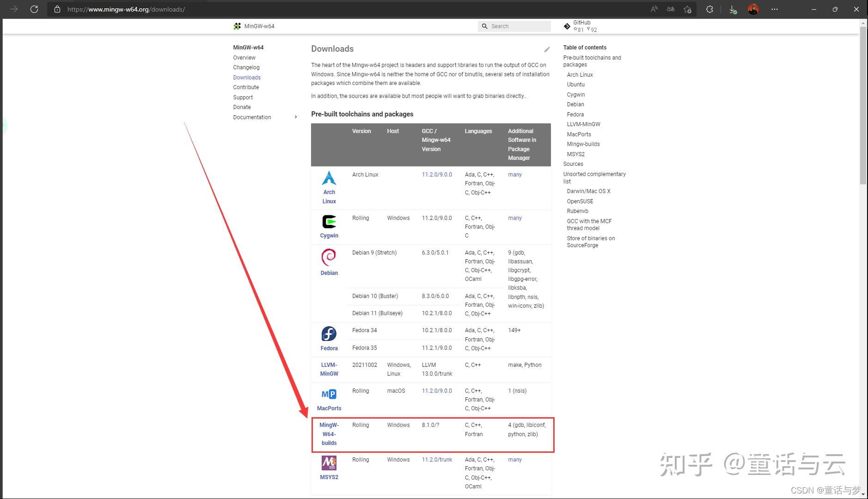The image size is (868, 499).
Task: Click the browser forward arrow
Action: [x=14, y=9]
